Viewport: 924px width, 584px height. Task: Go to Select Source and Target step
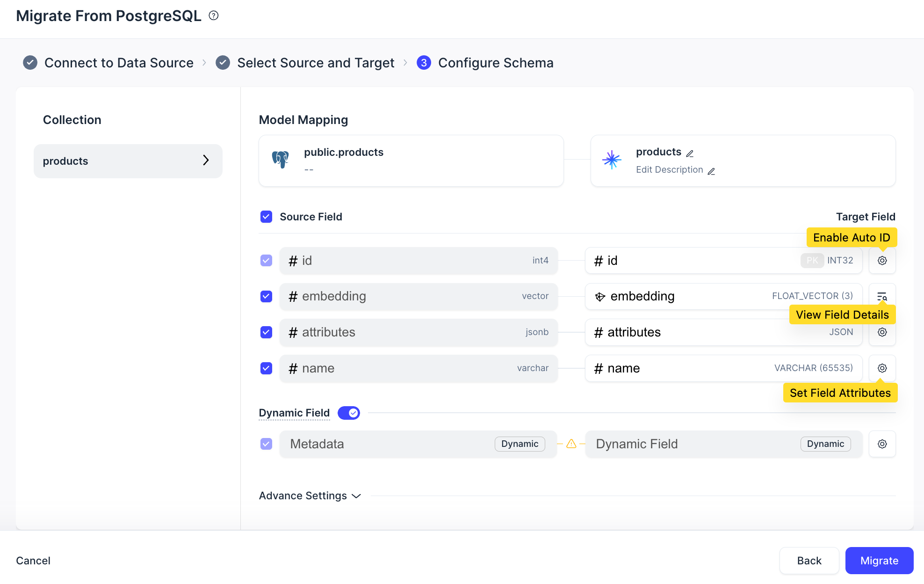(316, 63)
